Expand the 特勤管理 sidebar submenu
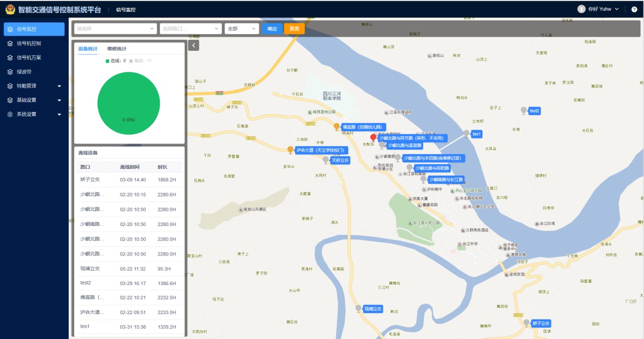This screenshot has height=339, width=644. pos(34,86)
